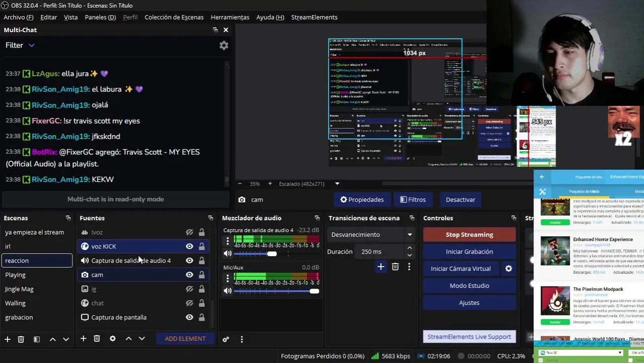
Task: Toggle visibility of !voz source
Action: click(189, 232)
